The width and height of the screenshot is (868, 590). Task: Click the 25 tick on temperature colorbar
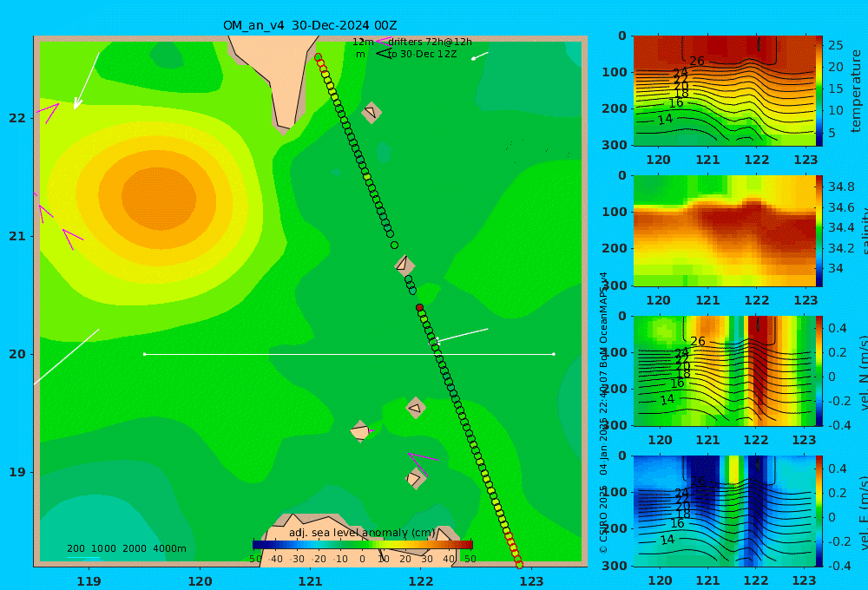point(835,45)
